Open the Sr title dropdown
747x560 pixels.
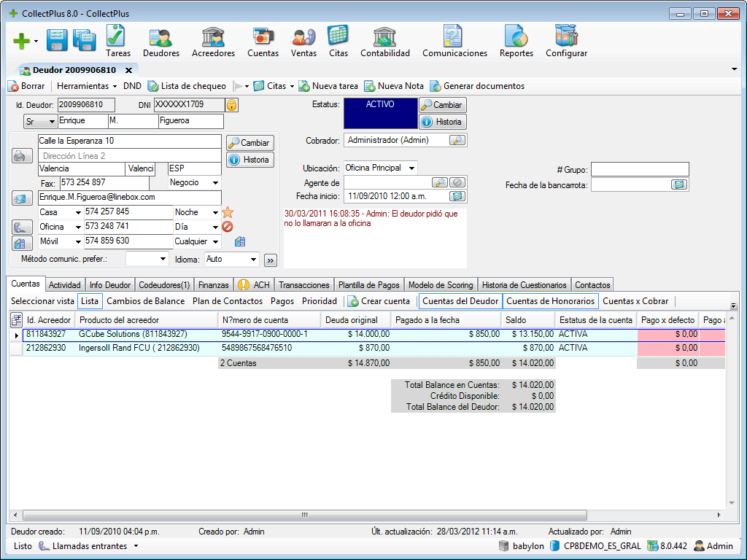coord(41,121)
